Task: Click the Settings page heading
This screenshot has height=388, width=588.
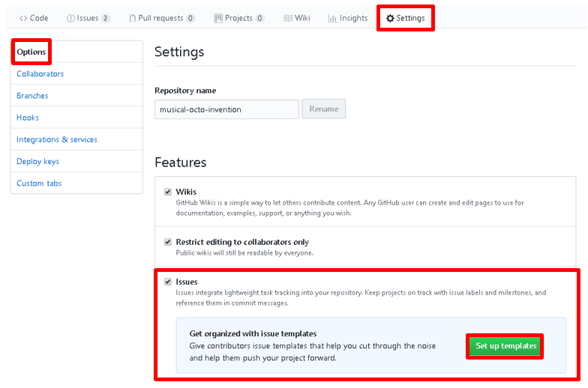Action: [179, 52]
